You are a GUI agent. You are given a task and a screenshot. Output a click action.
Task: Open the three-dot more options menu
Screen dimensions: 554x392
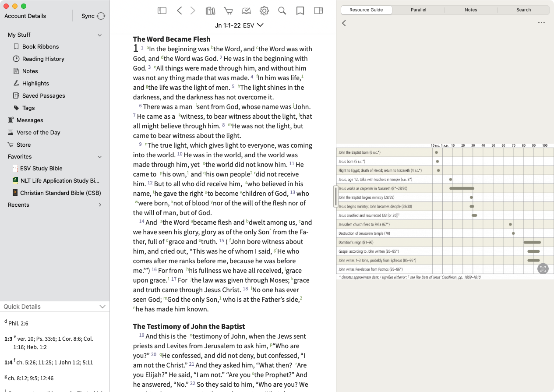click(542, 23)
